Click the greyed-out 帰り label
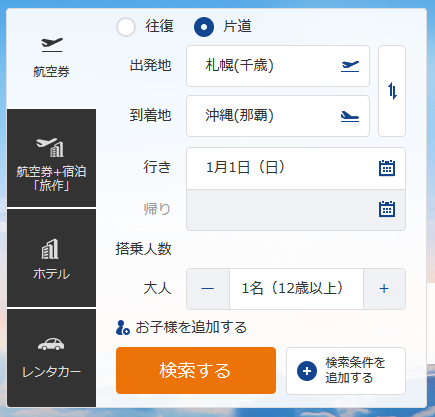Screen dimensions: 435x417 click(x=157, y=209)
